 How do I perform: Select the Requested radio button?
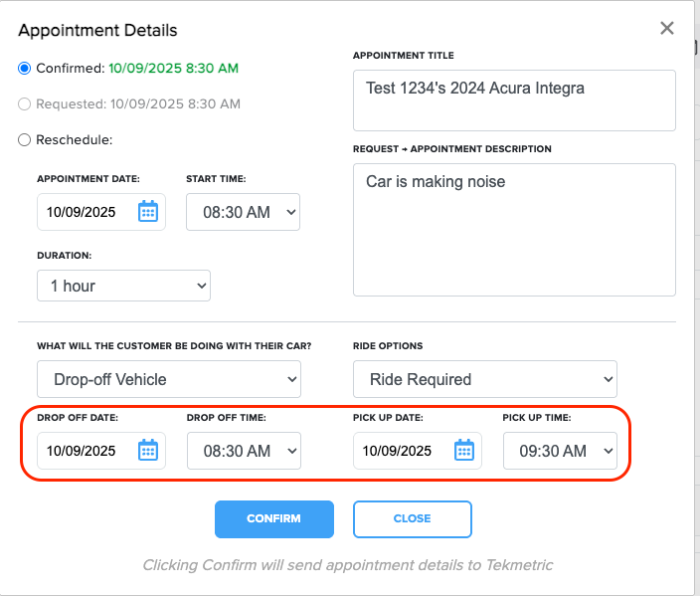24,104
